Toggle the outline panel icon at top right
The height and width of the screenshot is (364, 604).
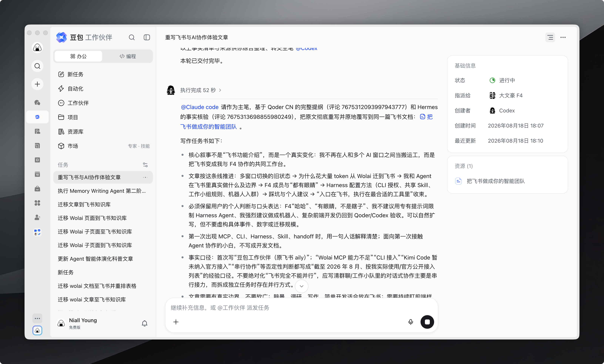[x=550, y=37]
